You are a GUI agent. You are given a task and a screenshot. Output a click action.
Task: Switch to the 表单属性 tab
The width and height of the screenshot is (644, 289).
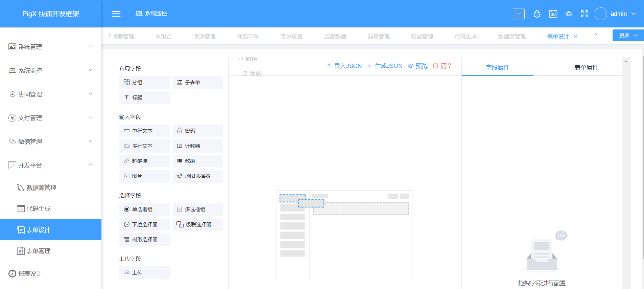586,68
